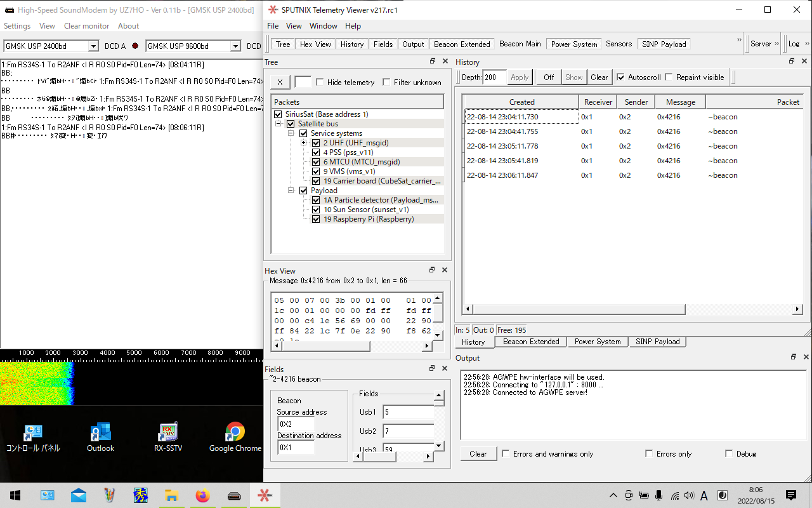
Task: Expand the 2 UHF tree node
Action: [303, 143]
